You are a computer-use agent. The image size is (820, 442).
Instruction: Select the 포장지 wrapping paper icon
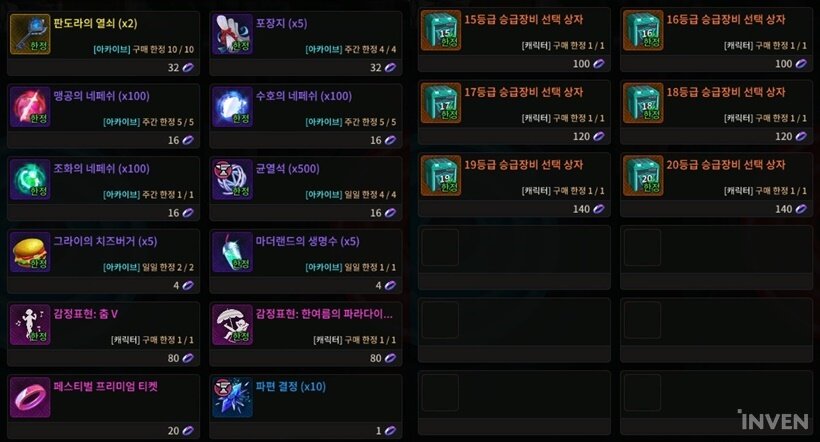(232, 34)
